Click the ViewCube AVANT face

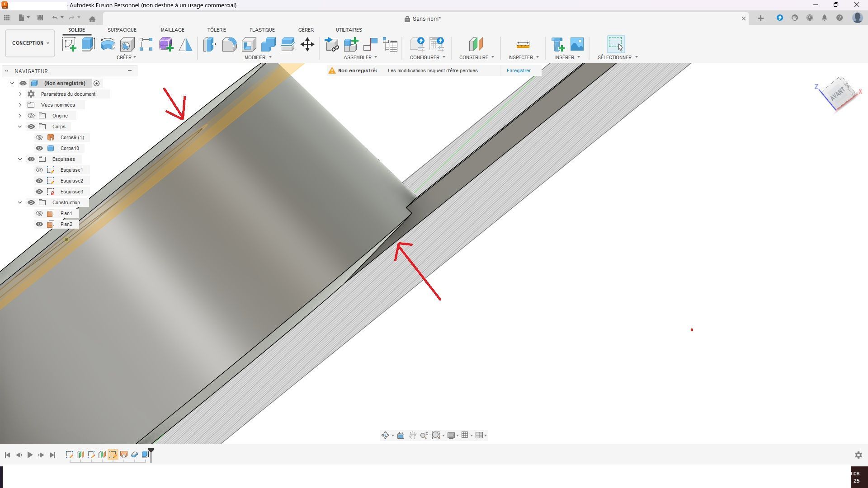click(x=837, y=93)
